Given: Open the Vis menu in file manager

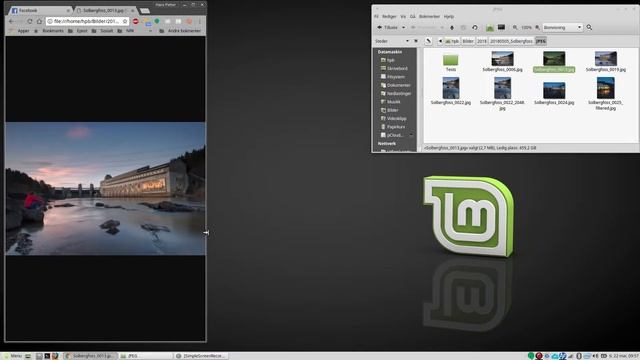Looking at the screenshot, I should [x=403, y=17].
